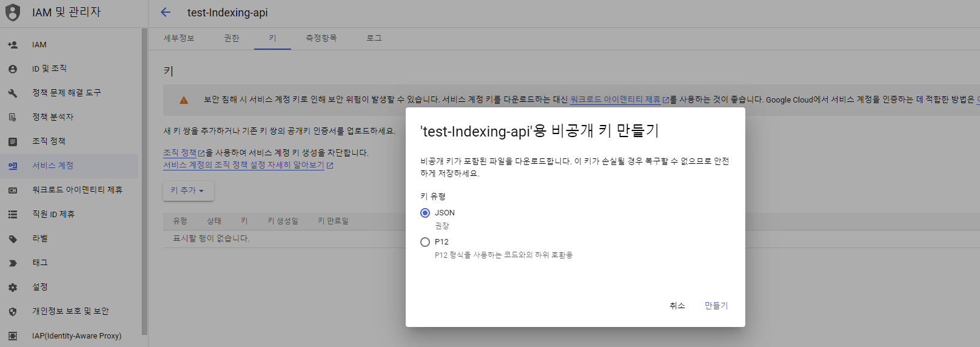Open ID 및 조직 in sidebar

(x=69, y=69)
